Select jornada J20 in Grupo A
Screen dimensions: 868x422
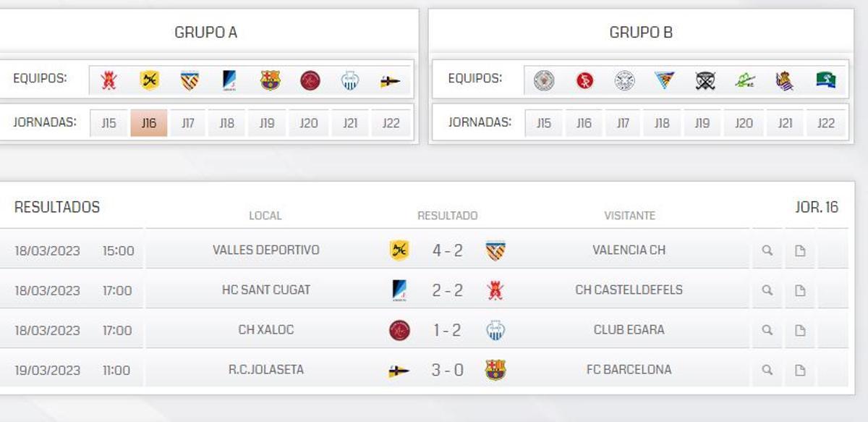[x=310, y=122]
